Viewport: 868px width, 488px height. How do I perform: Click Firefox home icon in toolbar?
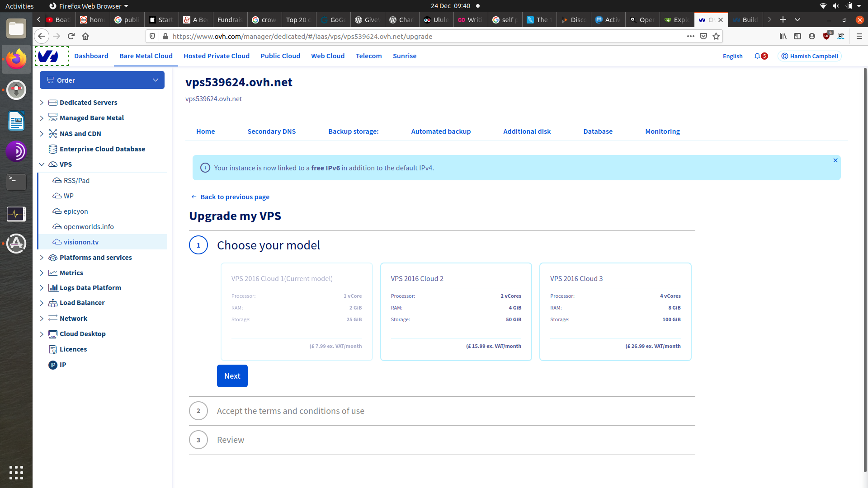pos(85,36)
